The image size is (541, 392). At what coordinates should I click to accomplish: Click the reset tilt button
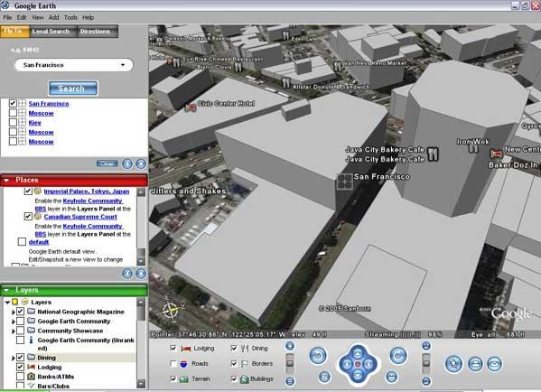[x=392, y=377]
